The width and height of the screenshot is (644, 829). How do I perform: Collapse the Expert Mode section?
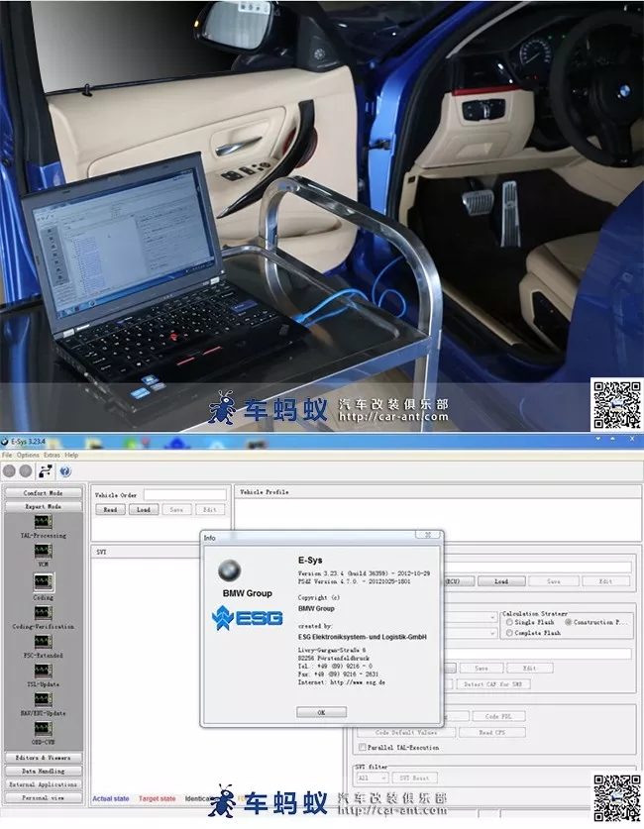click(x=44, y=506)
